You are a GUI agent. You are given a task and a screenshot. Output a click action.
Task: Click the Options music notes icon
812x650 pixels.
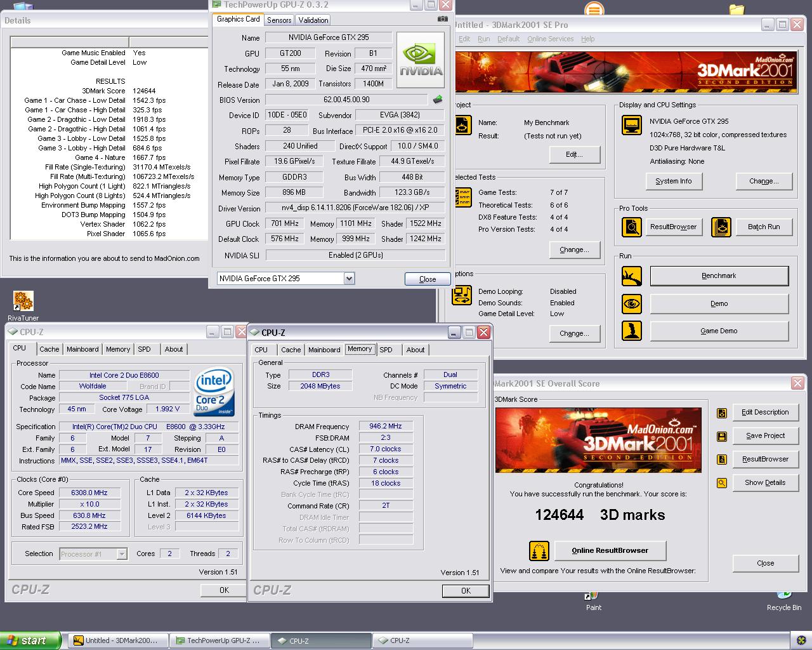tap(462, 295)
